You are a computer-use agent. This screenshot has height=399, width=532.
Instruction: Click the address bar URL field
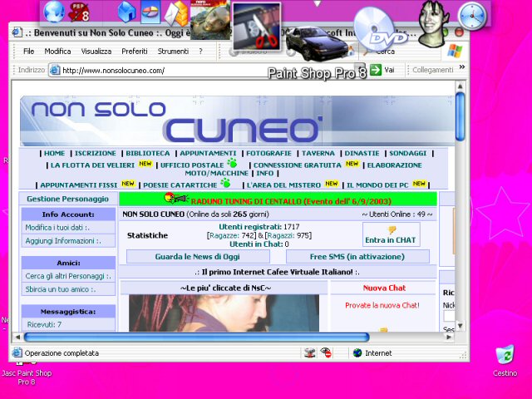[208, 70]
